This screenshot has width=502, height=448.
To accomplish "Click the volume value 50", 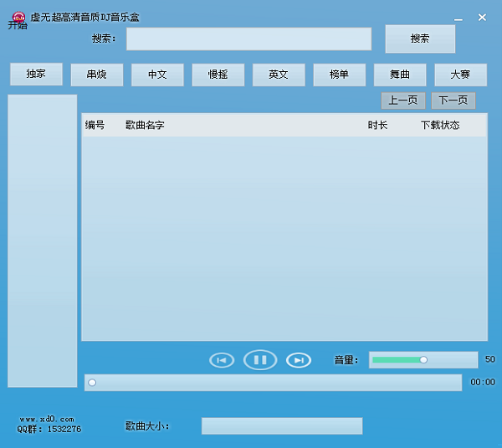I will (x=490, y=359).
